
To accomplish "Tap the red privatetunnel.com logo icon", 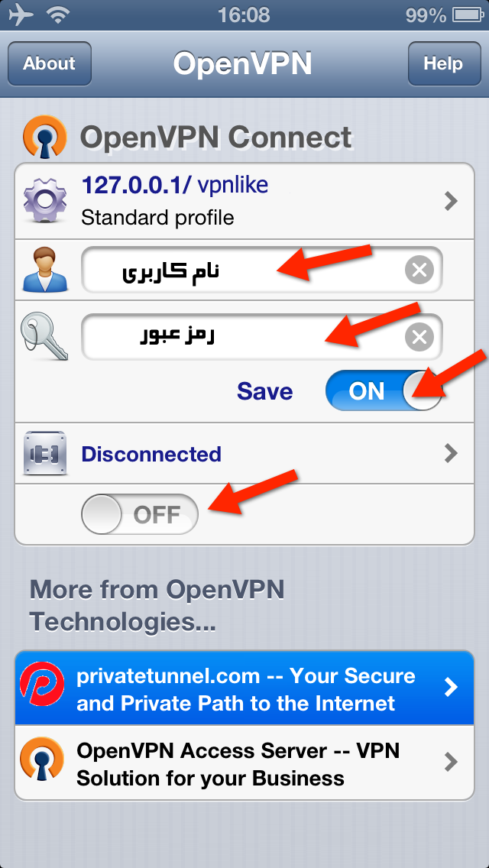I will point(41,688).
